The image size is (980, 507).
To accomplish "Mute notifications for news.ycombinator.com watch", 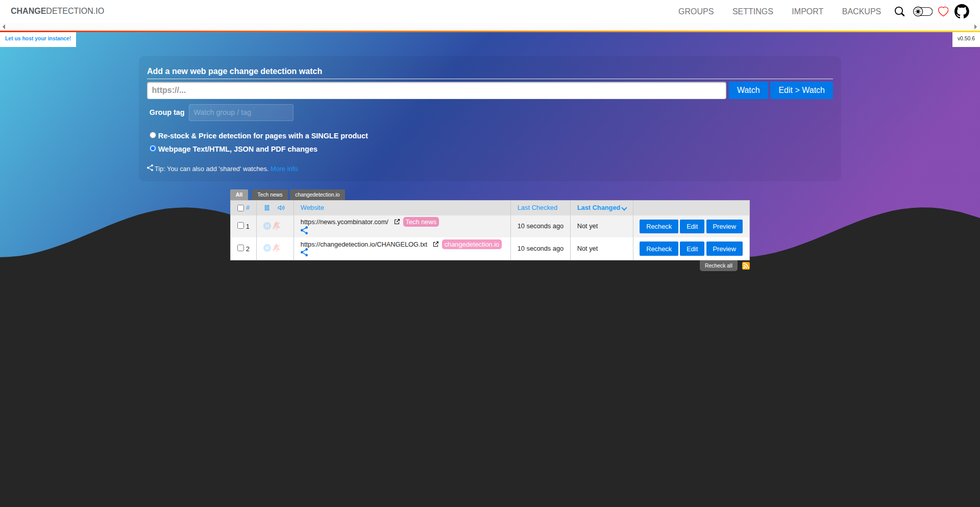I will tap(277, 226).
